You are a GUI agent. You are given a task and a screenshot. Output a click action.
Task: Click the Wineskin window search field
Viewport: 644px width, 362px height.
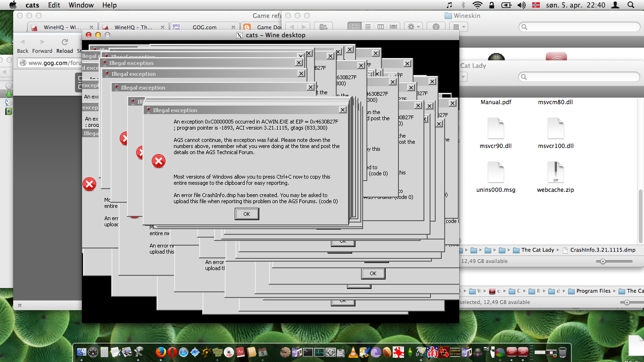click(x=579, y=27)
